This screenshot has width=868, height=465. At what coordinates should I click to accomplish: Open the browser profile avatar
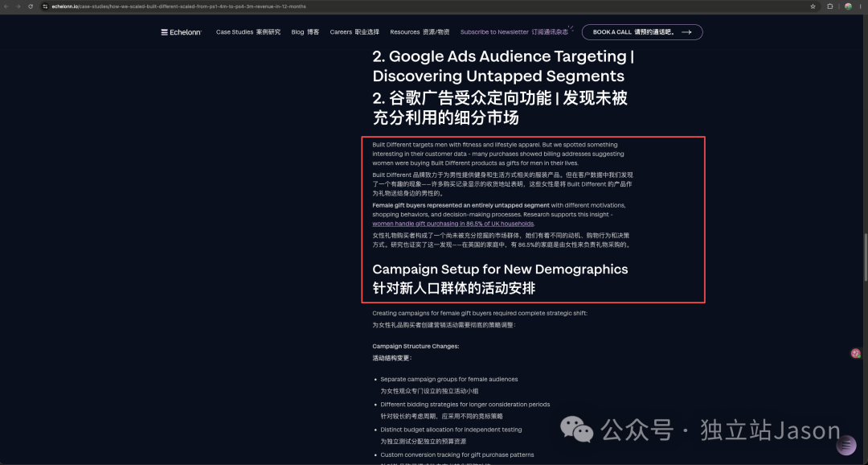coord(848,6)
